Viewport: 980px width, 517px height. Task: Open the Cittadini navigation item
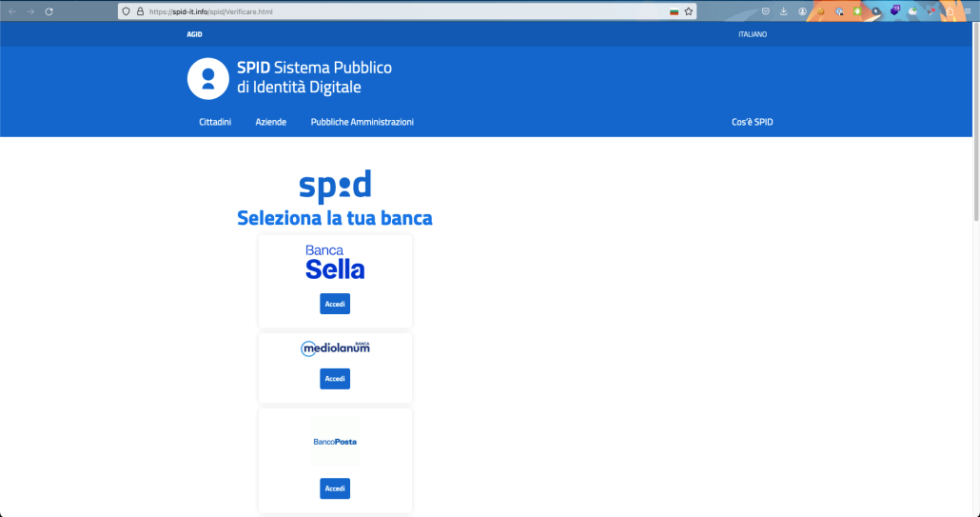pyautogui.click(x=215, y=122)
